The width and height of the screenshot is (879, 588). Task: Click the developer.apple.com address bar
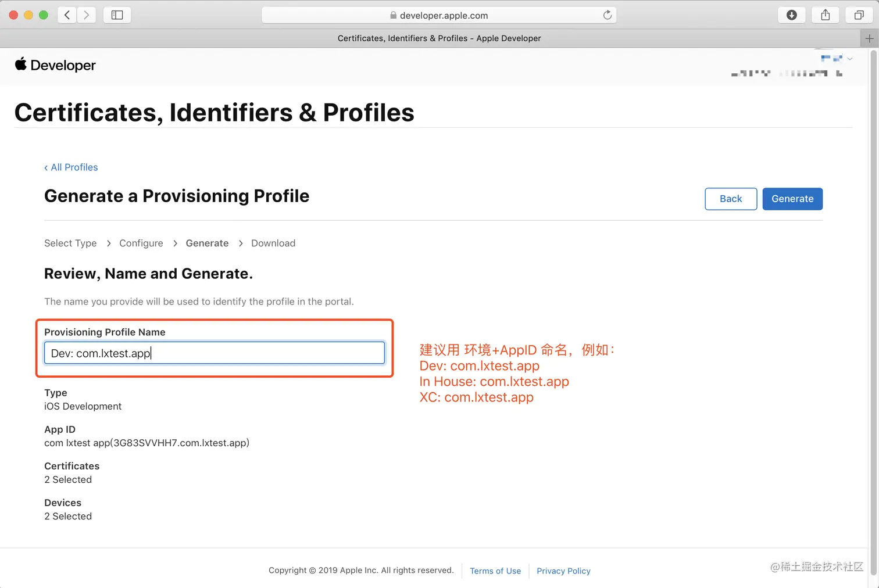click(439, 15)
